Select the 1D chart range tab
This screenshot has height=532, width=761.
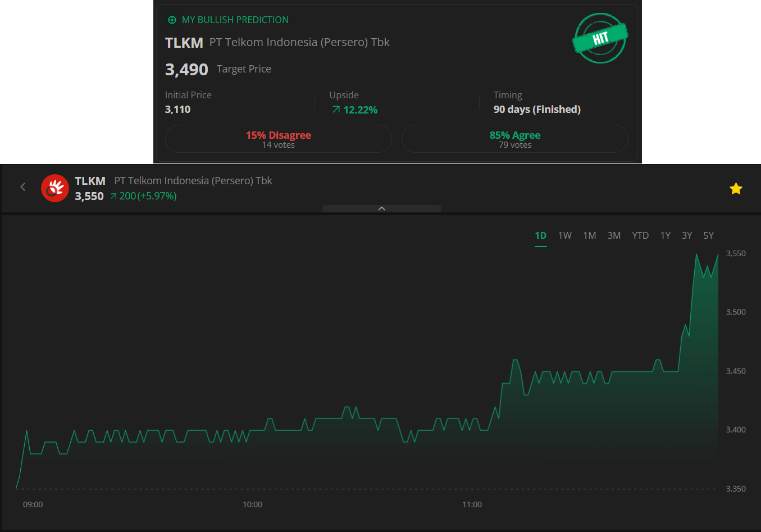[x=541, y=236]
